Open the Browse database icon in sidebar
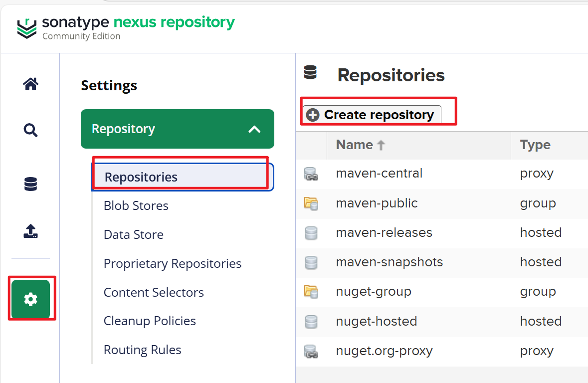This screenshot has height=383, width=588. [x=30, y=185]
